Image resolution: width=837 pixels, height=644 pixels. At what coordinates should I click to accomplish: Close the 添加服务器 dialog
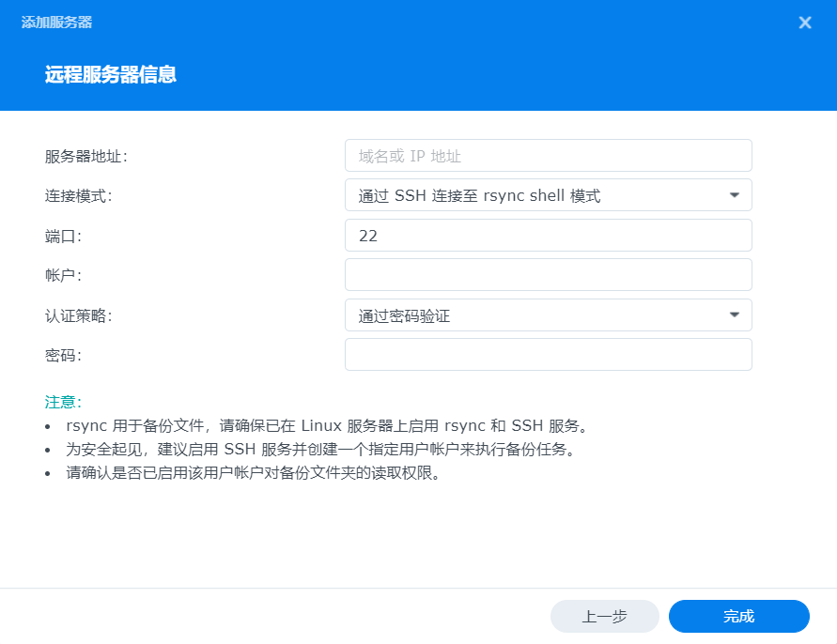pos(804,23)
